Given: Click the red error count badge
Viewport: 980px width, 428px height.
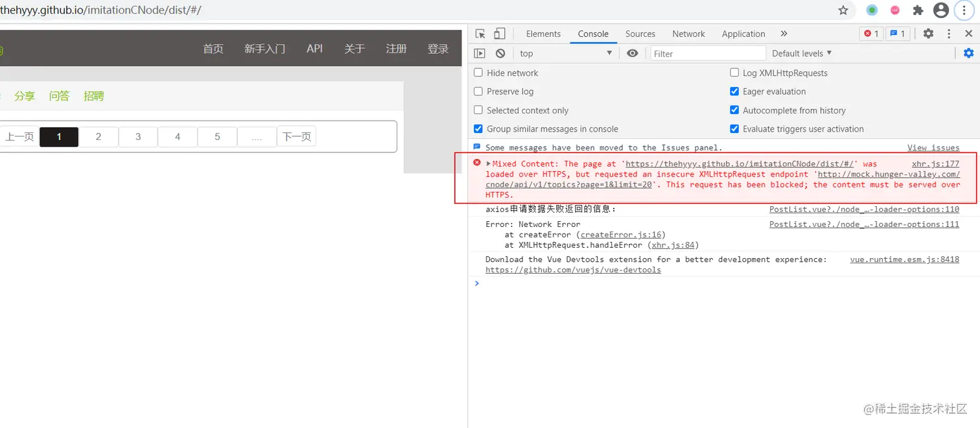Looking at the screenshot, I should [x=871, y=34].
